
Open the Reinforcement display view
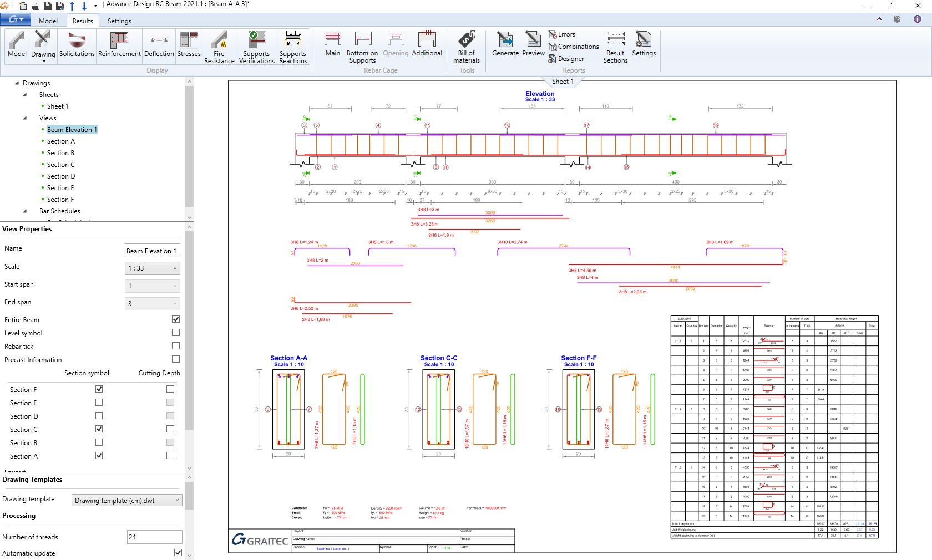[x=119, y=45]
